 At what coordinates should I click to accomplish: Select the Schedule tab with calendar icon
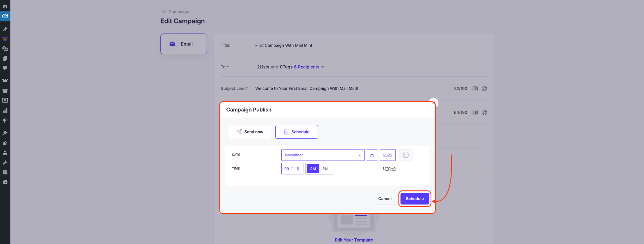[297, 132]
